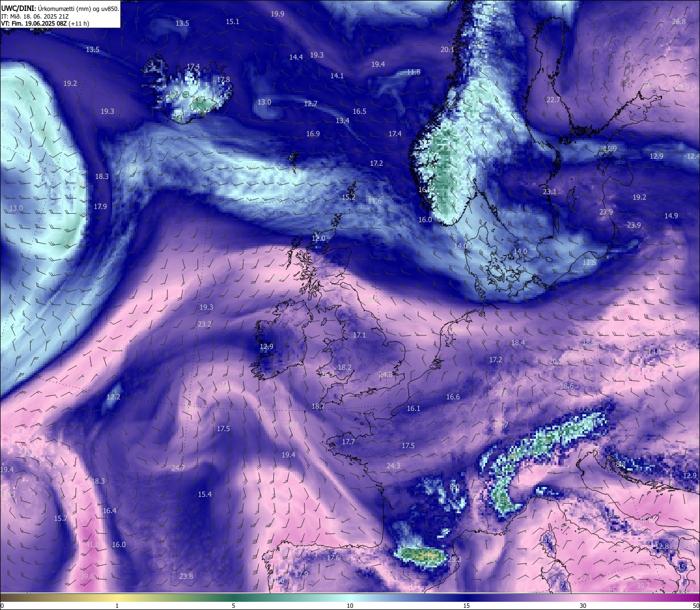Click the 15.4 value label

(x=205, y=494)
